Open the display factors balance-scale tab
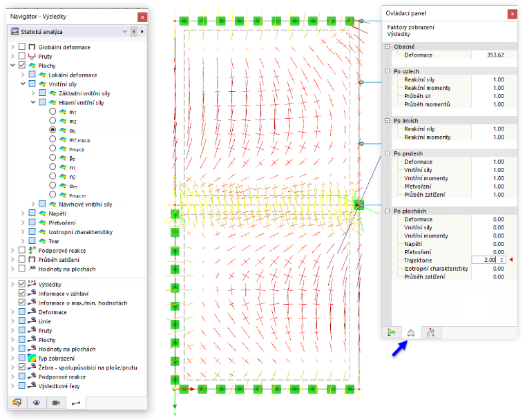525x420 pixels. click(411, 332)
